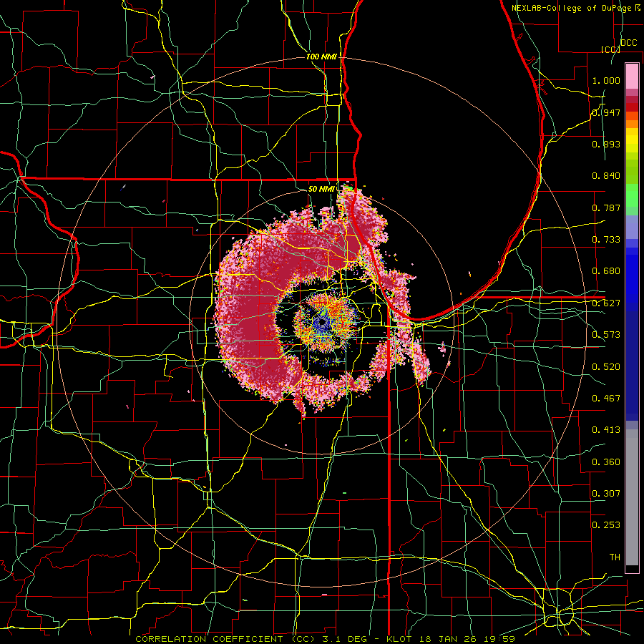The height and width of the screenshot is (644, 644).
Task: Click the 50 NMI range ring label
Action: [321, 190]
